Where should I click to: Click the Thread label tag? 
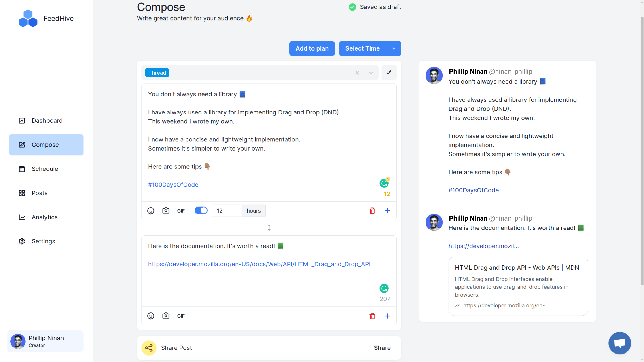tap(157, 73)
